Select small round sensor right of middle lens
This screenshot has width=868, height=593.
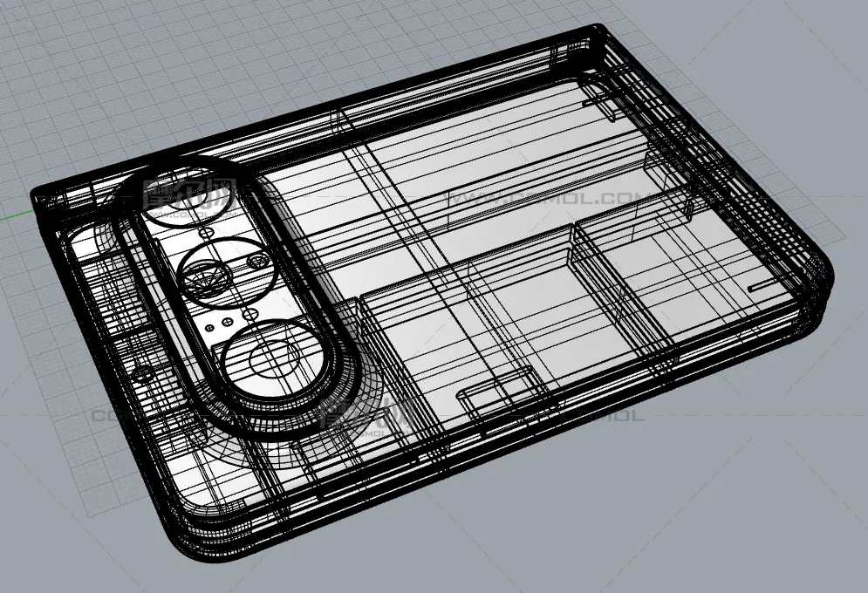coord(257,259)
